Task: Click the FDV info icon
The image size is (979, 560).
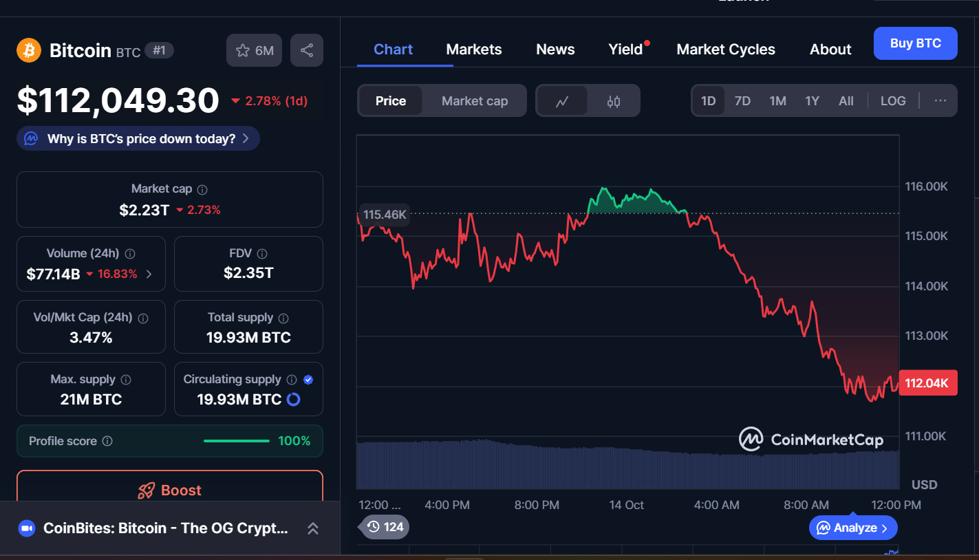Action: [262, 254]
